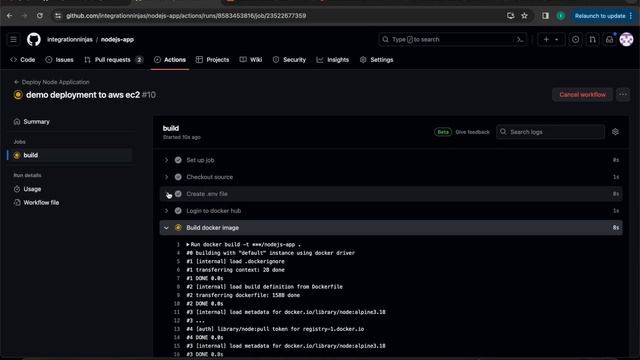Open the Security tab
The height and width of the screenshot is (360, 640).
coord(289,60)
